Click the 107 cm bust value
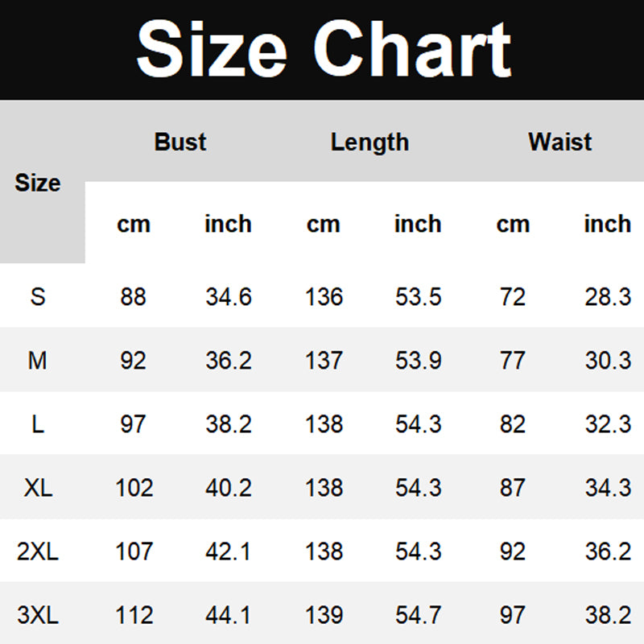This screenshot has width=644, height=644. coord(133,551)
